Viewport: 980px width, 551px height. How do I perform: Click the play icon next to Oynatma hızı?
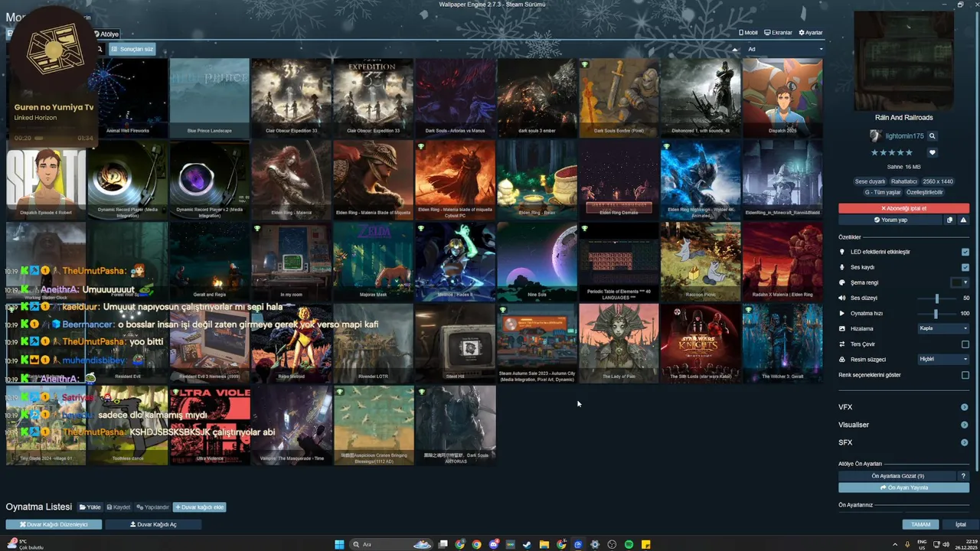pyautogui.click(x=842, y=313)
